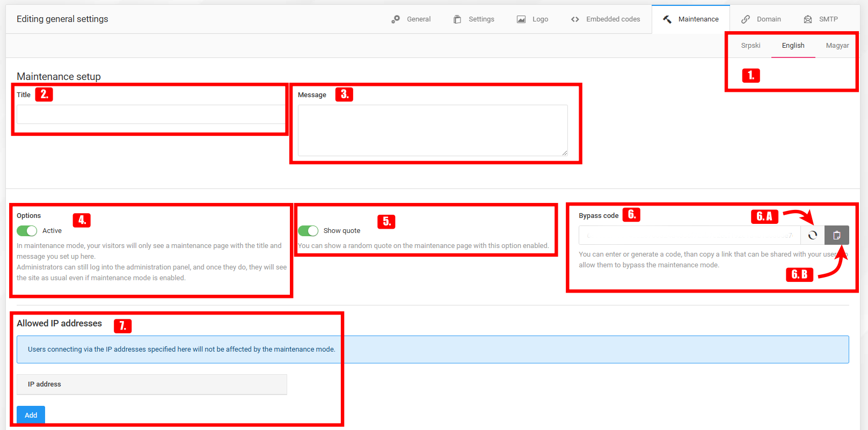Click the Logo image icon

521,19
